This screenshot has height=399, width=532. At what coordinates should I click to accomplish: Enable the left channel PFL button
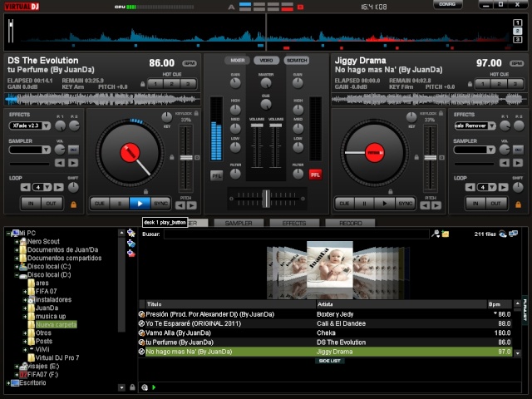pos(216,175)
